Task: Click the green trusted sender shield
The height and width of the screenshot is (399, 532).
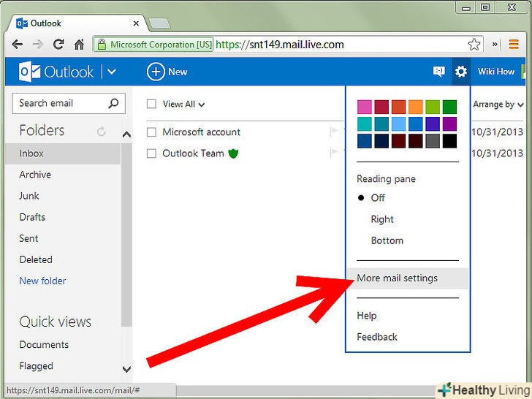Action: click(x=233, y=153)
